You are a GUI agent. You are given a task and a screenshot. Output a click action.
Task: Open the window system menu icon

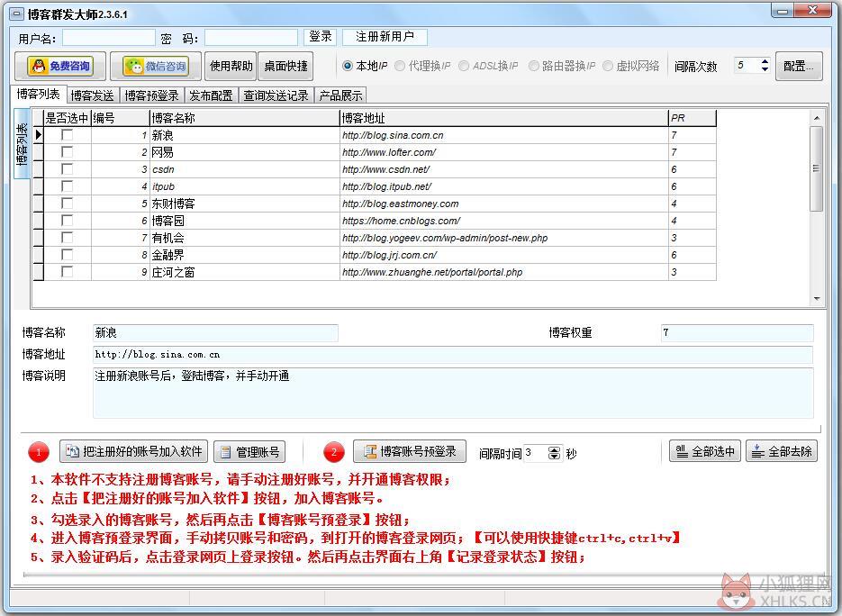click(16, 14)
